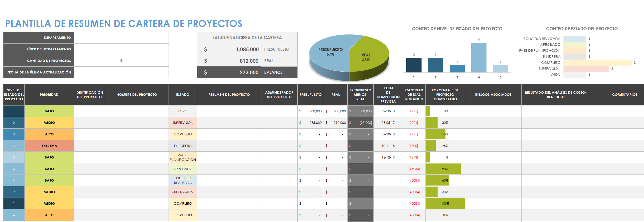Click the spreadsheet title PLANTILLA DE RESUMEN
The image size is (644, 222).
[124, 24]
